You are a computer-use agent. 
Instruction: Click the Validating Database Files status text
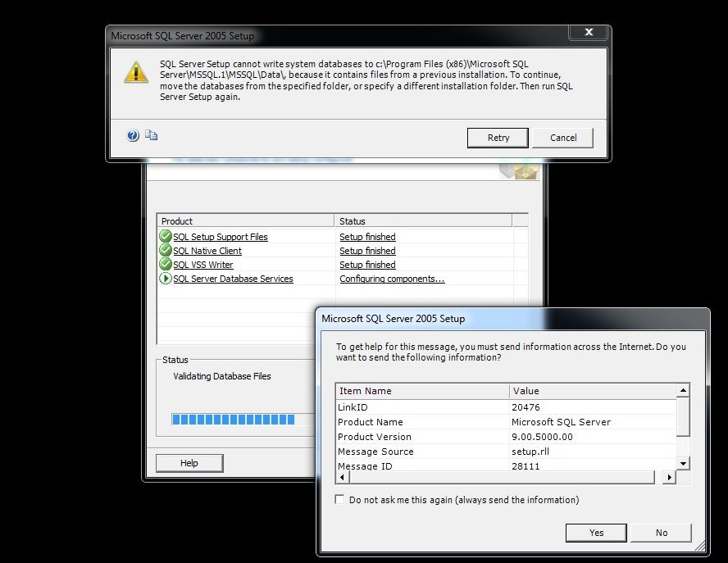pyautogui.click(x=222, y=376)
